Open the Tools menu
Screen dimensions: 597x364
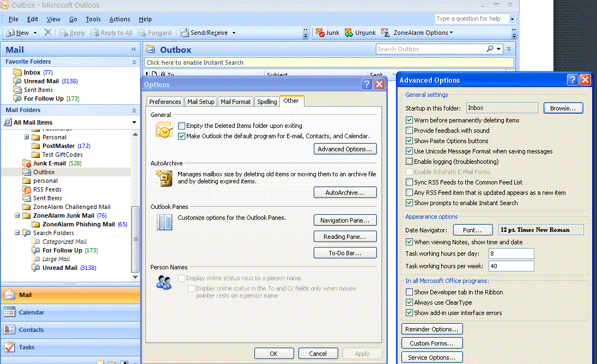point(93,19)
